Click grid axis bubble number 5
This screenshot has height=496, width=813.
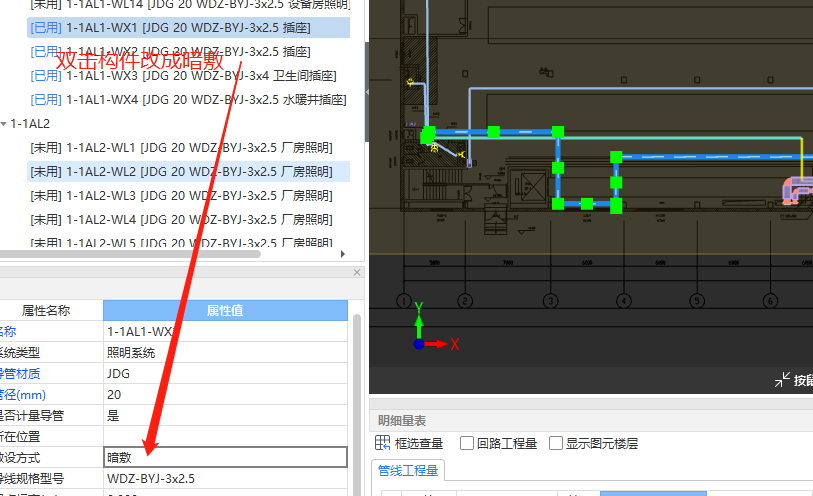point(697,301)
